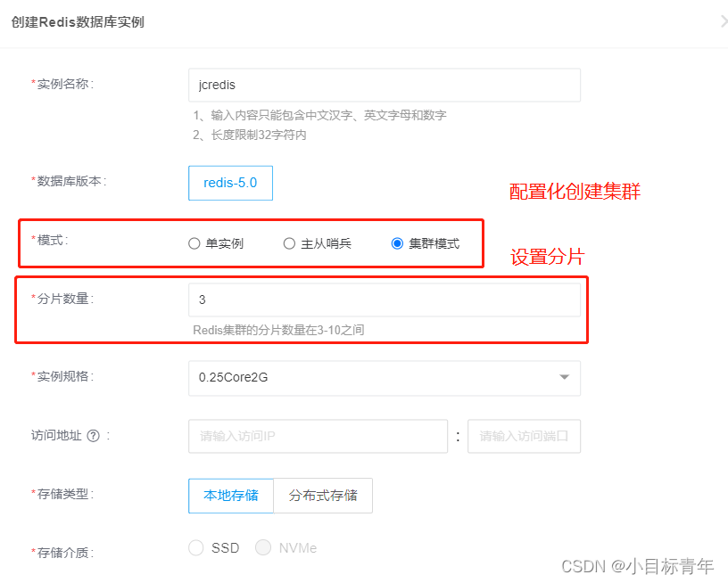Click the 请输入访问端口 input box
Viewport: 728px width, 583px height.
(524, 436)
